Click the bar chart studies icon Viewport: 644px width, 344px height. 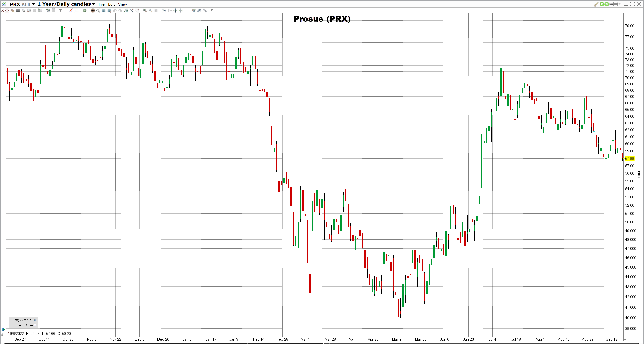pos(77,10)
